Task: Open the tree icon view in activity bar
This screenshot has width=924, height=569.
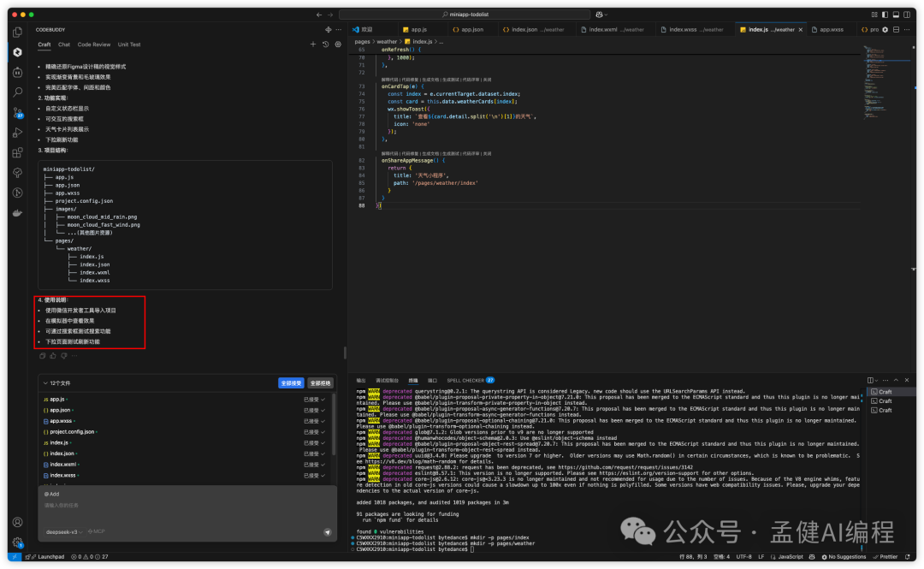Action: pos(18,173)
